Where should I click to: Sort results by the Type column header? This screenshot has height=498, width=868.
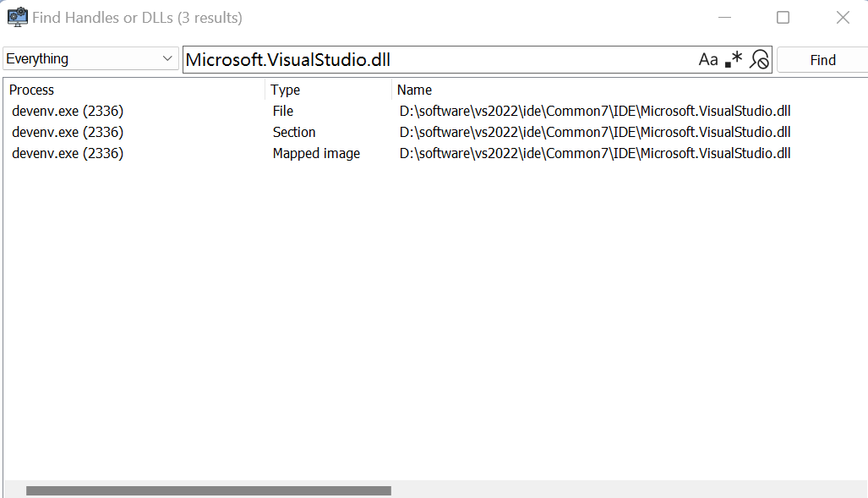coord(328,90)
